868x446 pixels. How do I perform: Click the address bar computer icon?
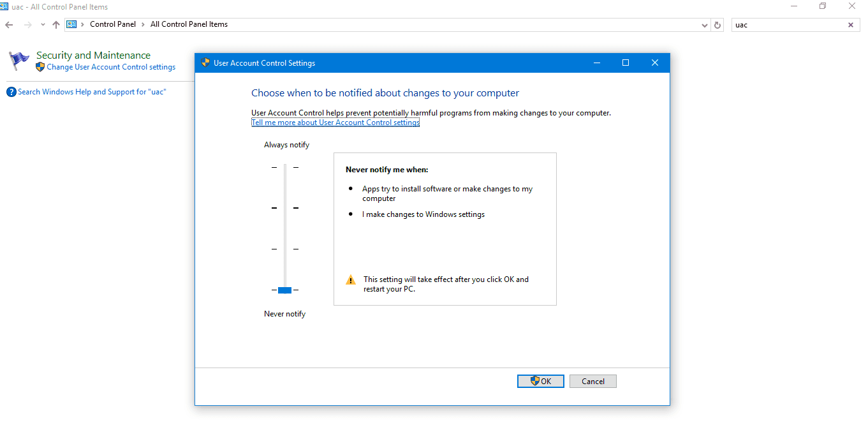[71, 24]
